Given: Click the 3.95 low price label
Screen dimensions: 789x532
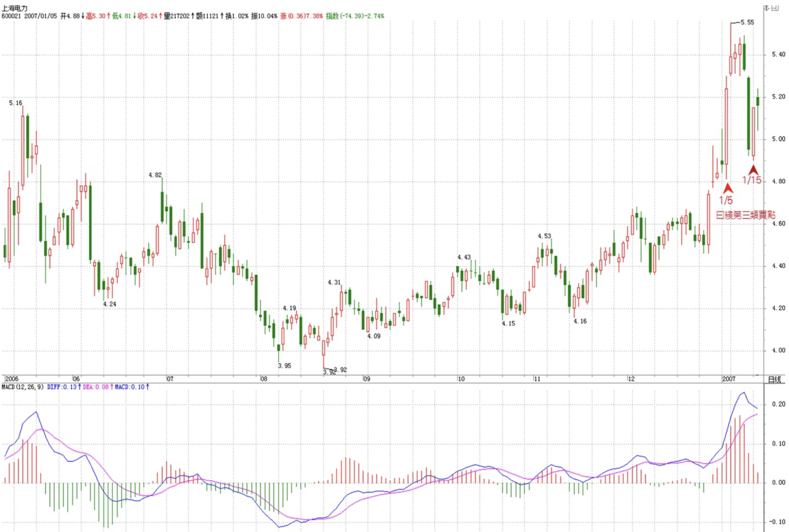Looking at the screenshot, I should point(284,366).
